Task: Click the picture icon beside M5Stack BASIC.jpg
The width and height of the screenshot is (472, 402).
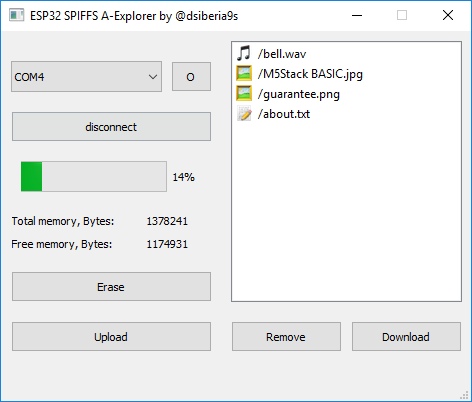Action: (x=244, y=73)
